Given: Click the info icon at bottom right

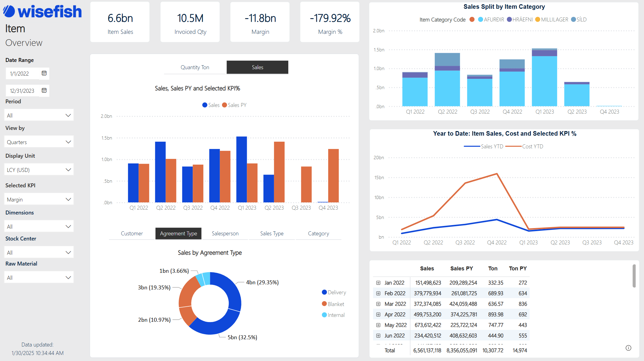Looking at the screenshot, I should pos(628,348).
